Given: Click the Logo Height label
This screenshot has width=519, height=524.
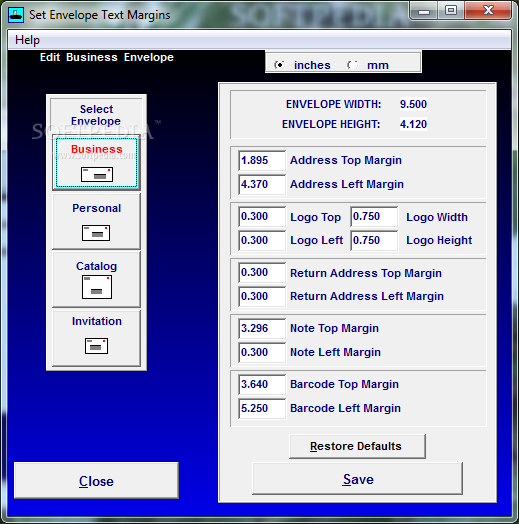Looking at the screenshot, I should click(439, 241).
